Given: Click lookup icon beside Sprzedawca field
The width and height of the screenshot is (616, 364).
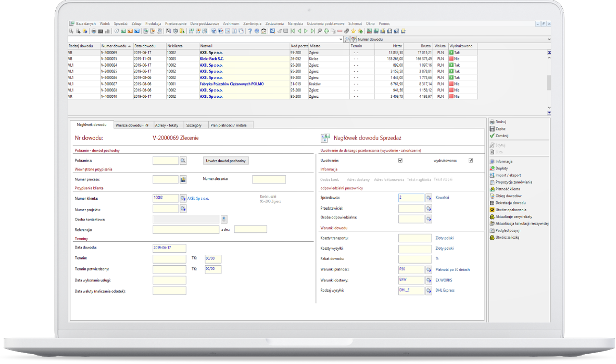Looking at the screenshot, I should point(429,198).
